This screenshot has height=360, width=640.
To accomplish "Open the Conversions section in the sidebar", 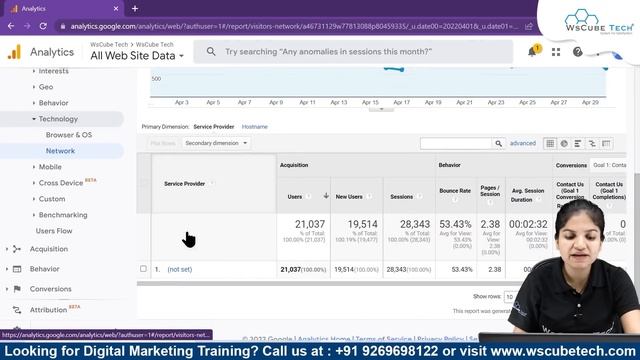I will [x=51, y=289].
